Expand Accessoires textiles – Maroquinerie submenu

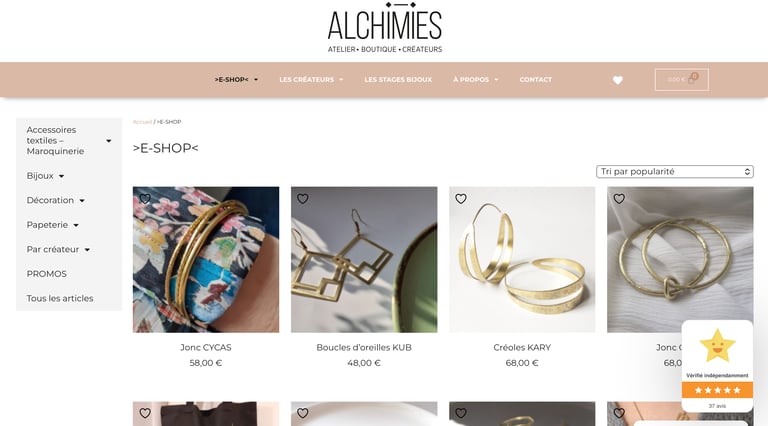tap(109, 141)
